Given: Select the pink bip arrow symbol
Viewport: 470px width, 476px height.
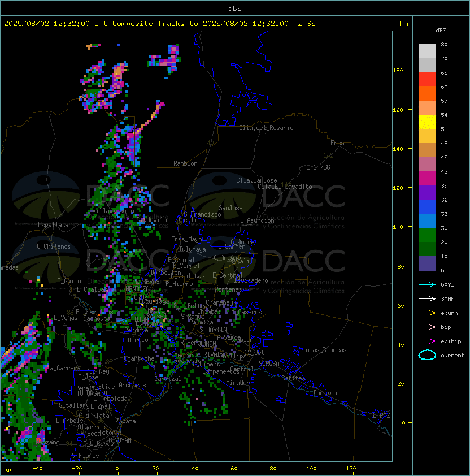Looking at the screenshot, I should pyautogui.click(x=427, y=327).
